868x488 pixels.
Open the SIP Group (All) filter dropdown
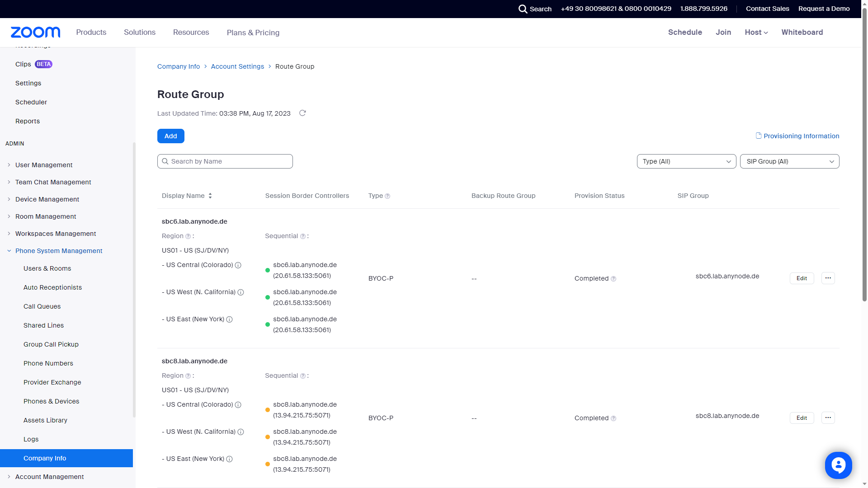coord(789,161)
